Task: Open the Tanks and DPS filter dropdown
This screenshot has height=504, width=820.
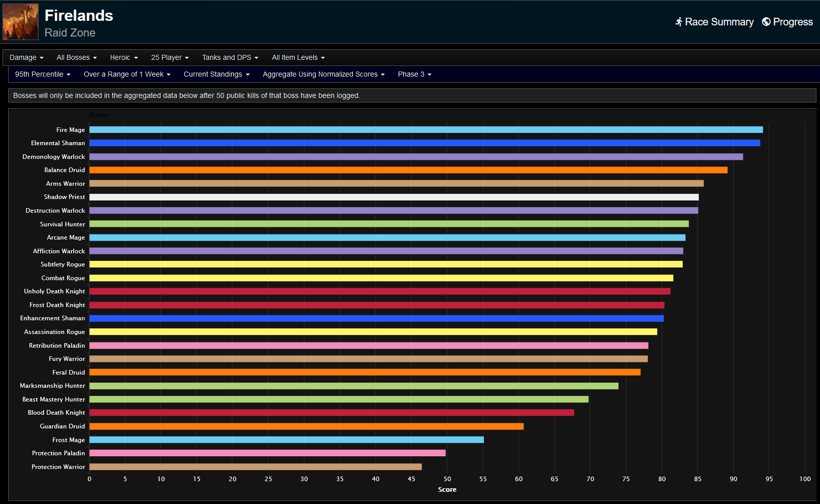Action: coord(229,57)
